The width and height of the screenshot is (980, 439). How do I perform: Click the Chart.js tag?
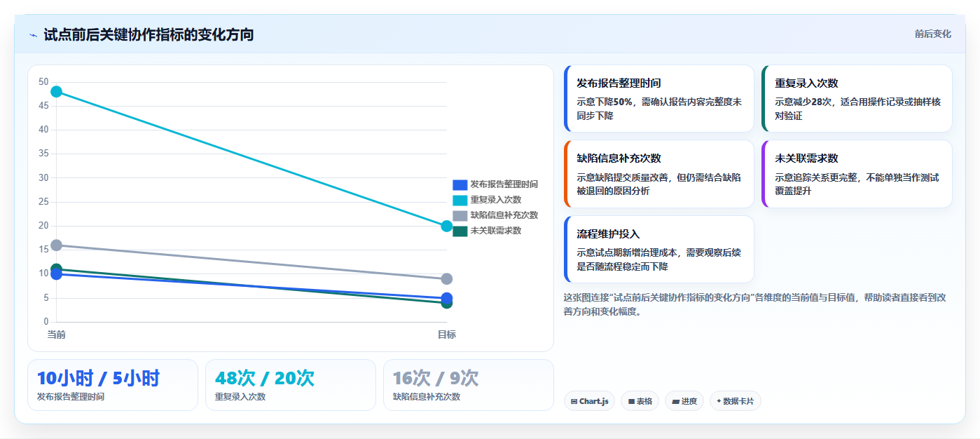point(589,401)
